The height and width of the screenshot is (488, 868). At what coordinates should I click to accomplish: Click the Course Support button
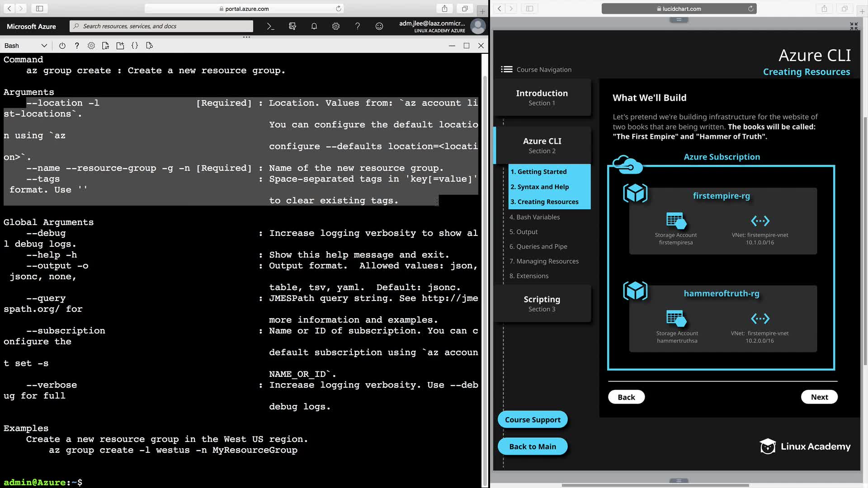[533, 419]
